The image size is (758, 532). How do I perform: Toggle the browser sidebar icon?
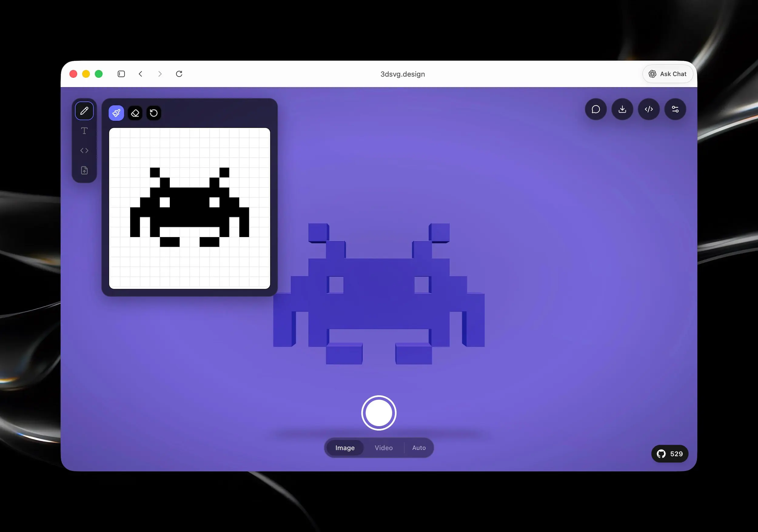121,74
